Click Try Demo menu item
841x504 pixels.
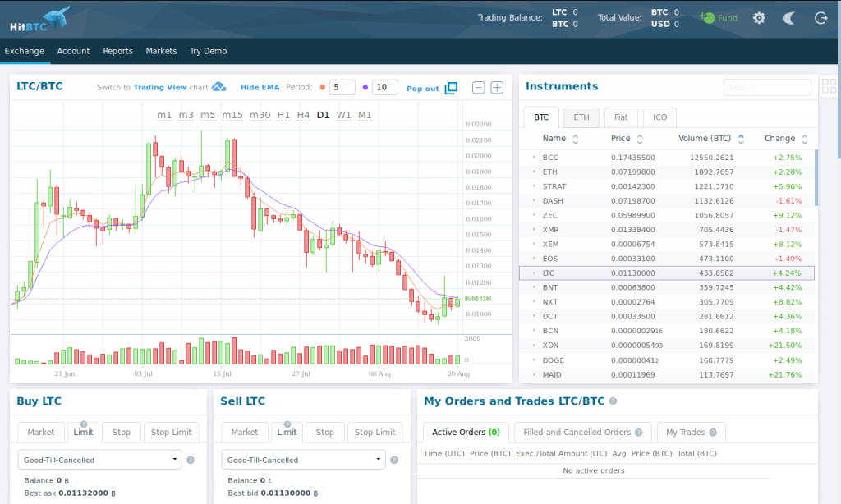pos(208,51)
